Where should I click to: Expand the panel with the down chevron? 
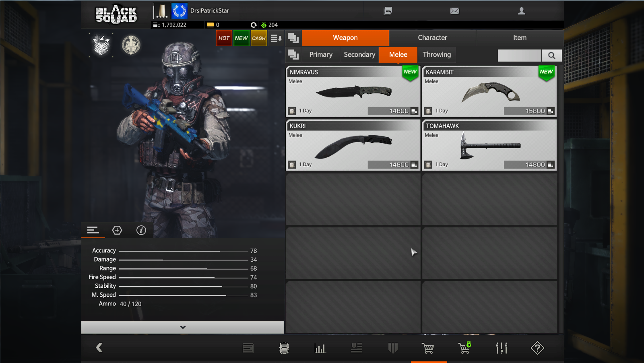click(x=183, y=327)
